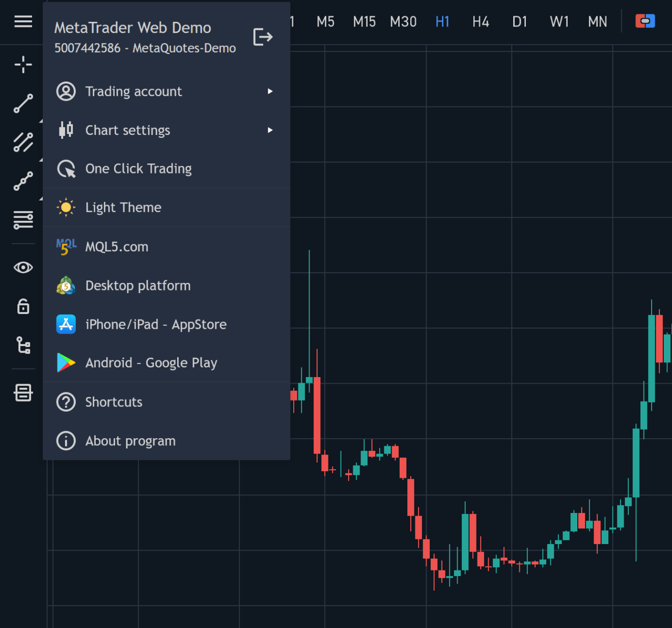Toggle object visibility with eye icon
The height and width of the screenshot is (628, 672).
pos(23,267)
